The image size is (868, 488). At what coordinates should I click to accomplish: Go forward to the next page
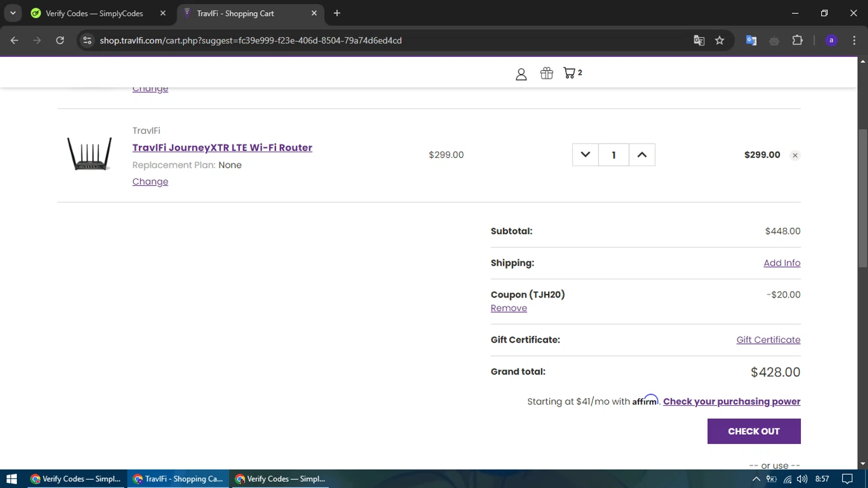[x=37, y=41]
